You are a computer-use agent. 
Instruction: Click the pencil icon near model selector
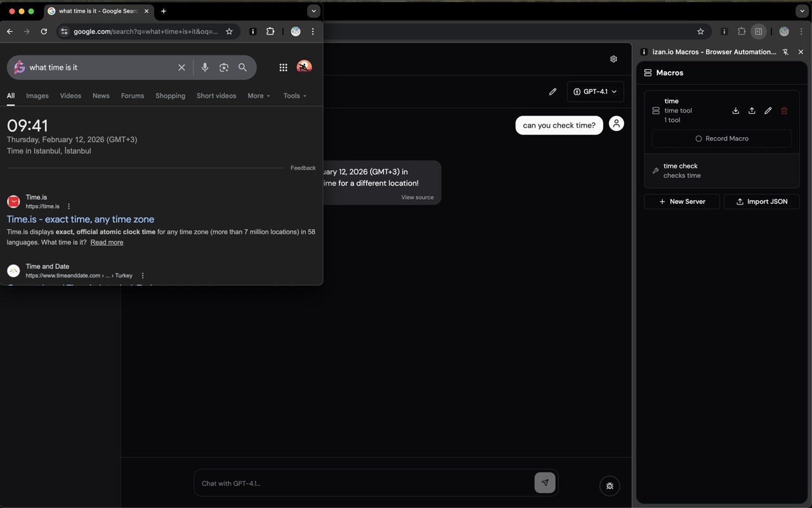coord(553,91)
